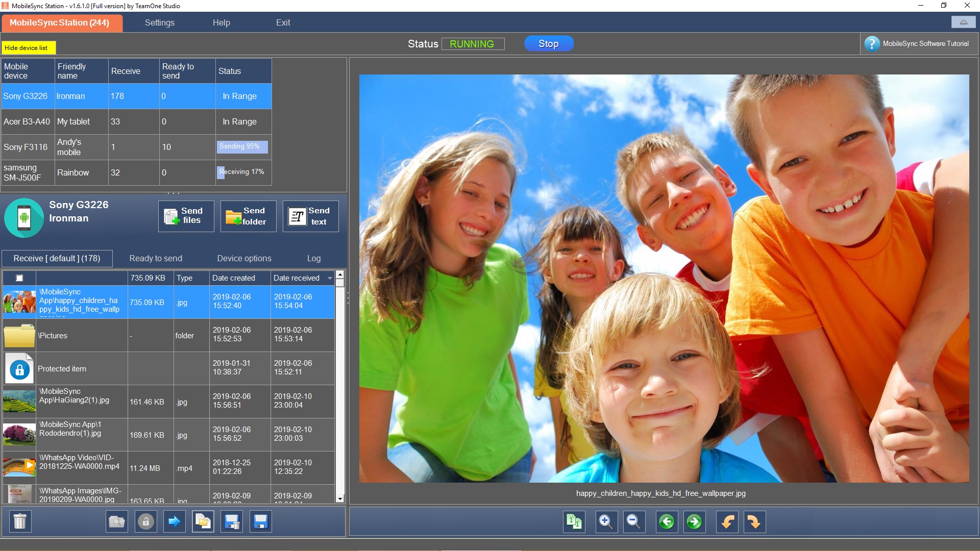Click the trash delete icon

20,521
